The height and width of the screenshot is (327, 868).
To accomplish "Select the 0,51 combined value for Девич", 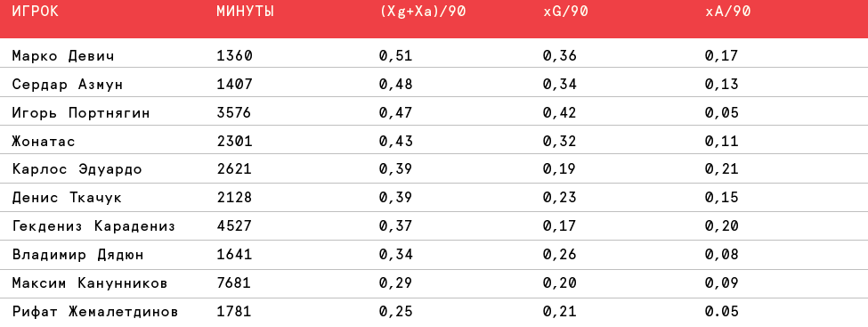I will (x=396, y=56).
